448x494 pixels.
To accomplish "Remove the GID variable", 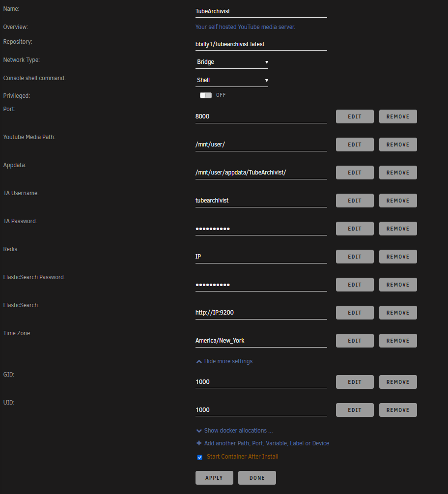I will pos(398,382).
